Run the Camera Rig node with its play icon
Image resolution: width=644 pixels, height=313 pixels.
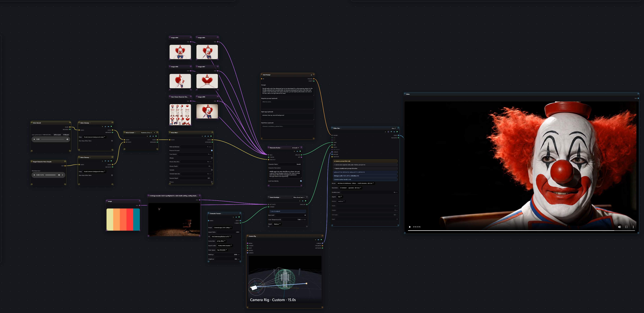(321, 240)
